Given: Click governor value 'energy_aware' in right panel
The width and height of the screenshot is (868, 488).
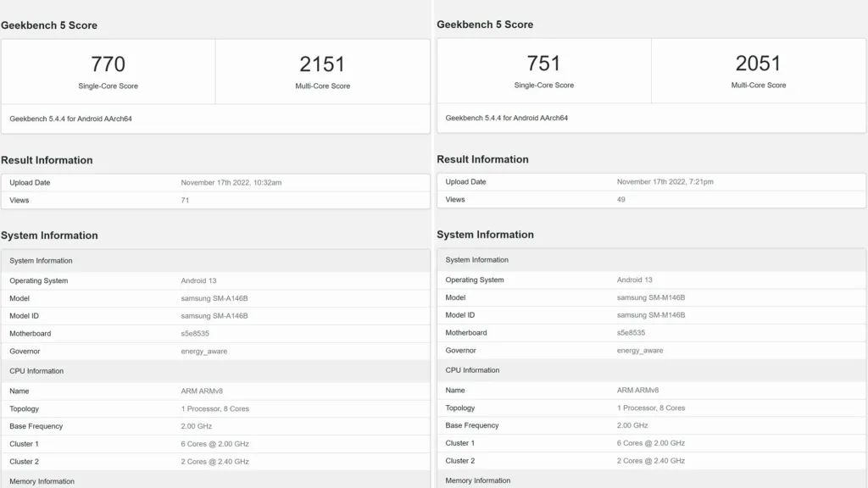Looking at the screenshot, I should click(x=640, y=350).
